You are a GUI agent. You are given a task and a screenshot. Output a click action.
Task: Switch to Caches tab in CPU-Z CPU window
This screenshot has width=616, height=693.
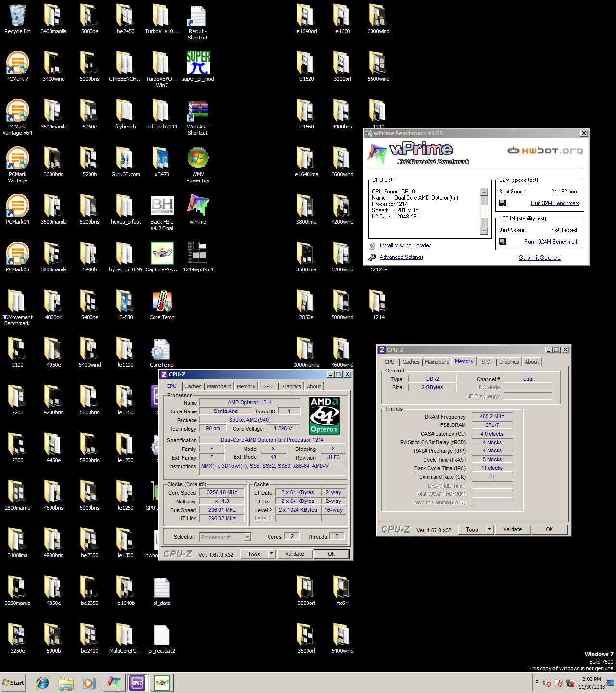(x=192, y=386)
